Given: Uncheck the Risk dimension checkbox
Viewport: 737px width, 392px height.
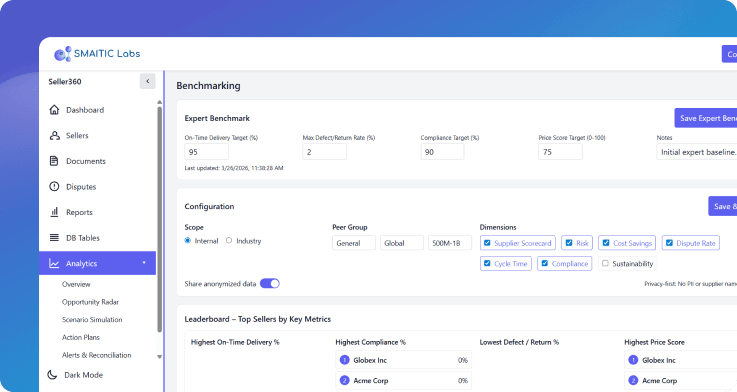Looking at the screenshot, I should coord(569,243).
